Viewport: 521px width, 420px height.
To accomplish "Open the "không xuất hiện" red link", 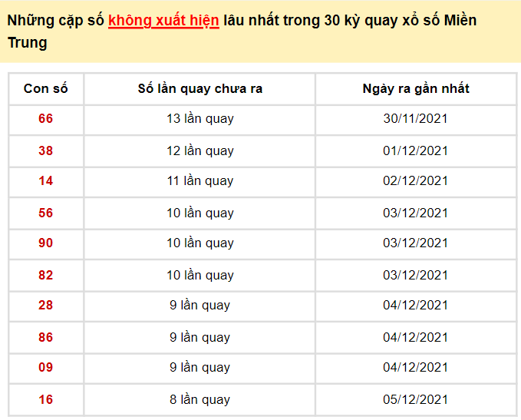I will pos(163,21).
